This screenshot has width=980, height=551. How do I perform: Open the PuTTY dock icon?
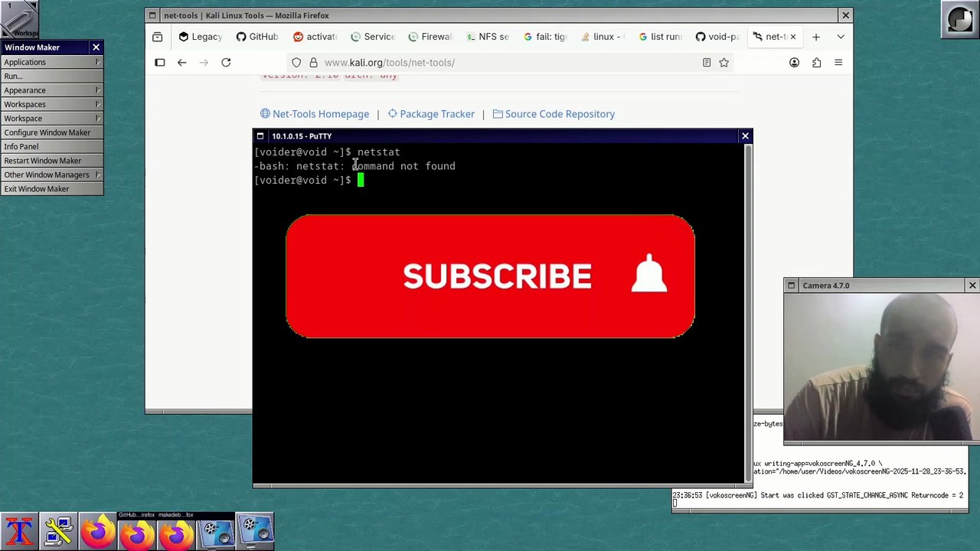(x=59, y=531)
